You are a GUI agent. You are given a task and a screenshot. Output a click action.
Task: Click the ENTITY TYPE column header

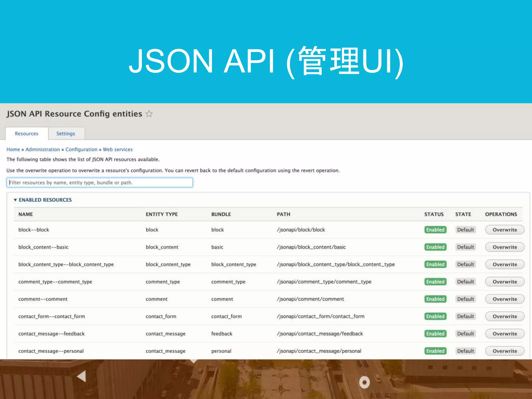[x=162, y=214]
